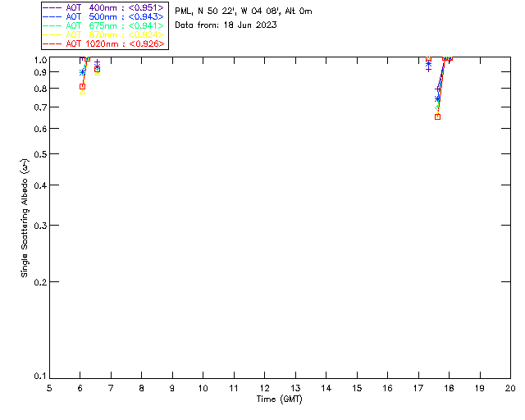
Task: Click the y-axis tick label 0.1
Action: pos(40,377)
